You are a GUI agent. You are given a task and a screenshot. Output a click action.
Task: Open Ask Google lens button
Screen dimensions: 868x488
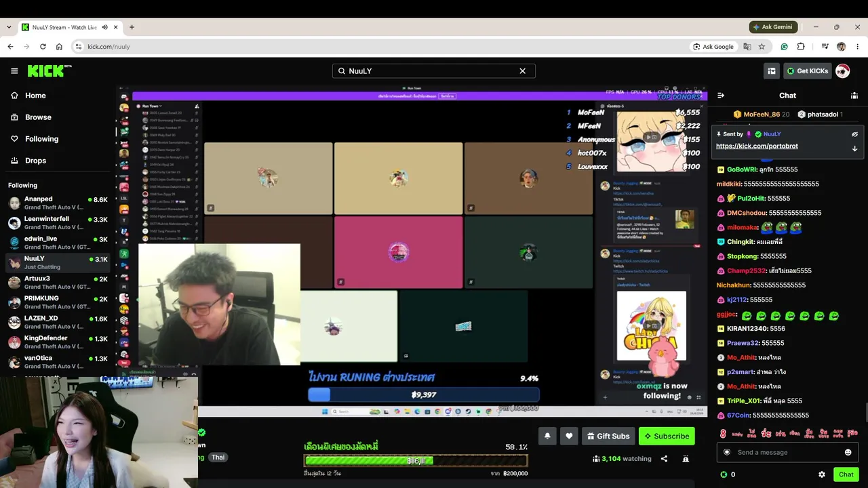click(x=713, y=47)
